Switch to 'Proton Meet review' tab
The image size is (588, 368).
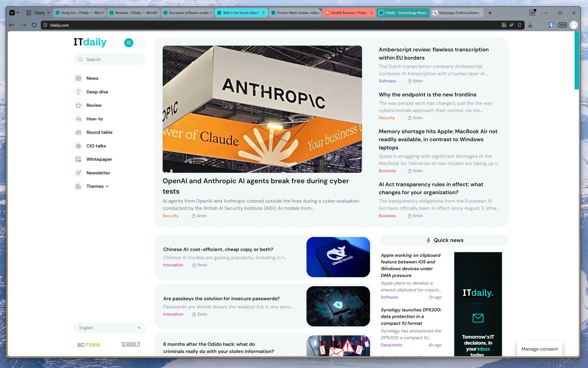pyautogui.click(x=295, y=13)
